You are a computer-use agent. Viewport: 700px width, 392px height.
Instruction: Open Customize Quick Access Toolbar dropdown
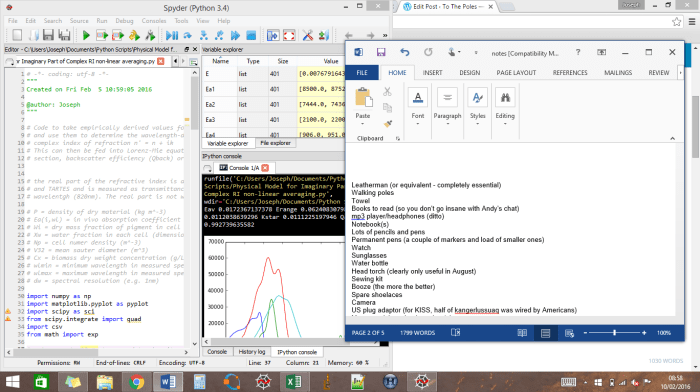476,53
